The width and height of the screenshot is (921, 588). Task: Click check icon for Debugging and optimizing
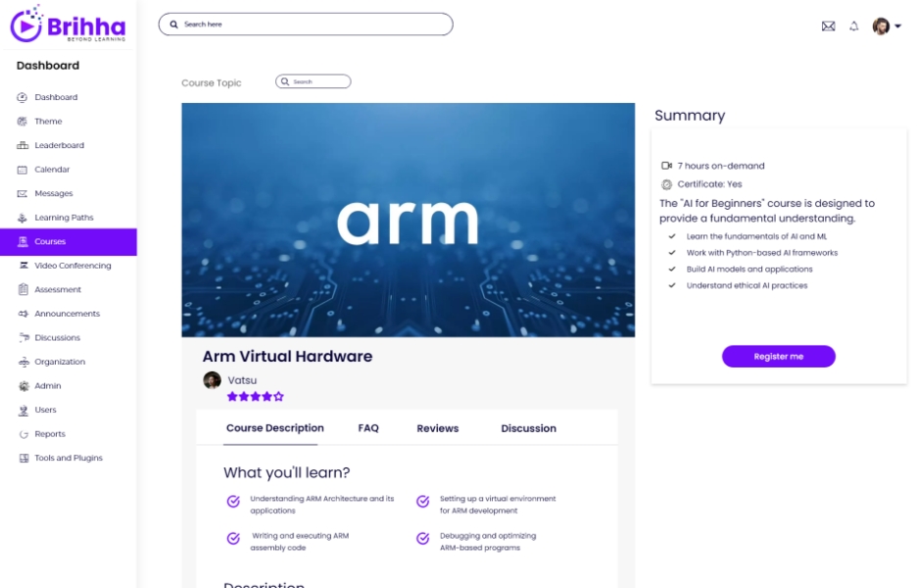[x=423, y=539]
